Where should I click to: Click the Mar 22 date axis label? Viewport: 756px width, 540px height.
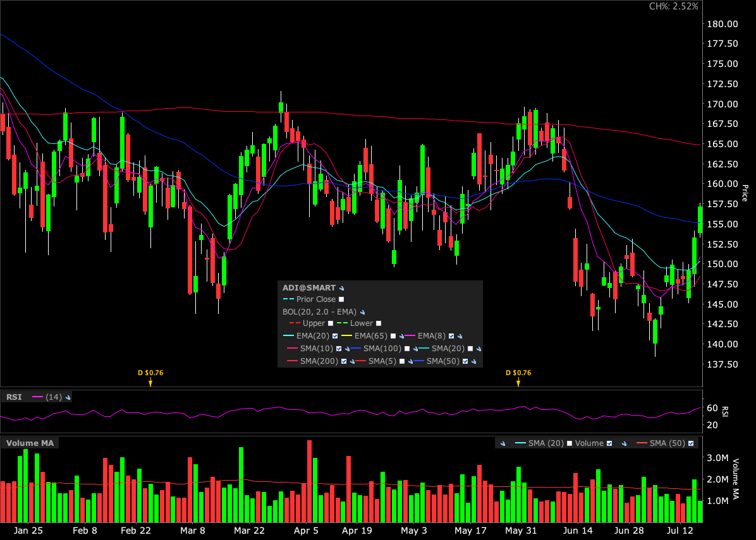pos(249,531)
